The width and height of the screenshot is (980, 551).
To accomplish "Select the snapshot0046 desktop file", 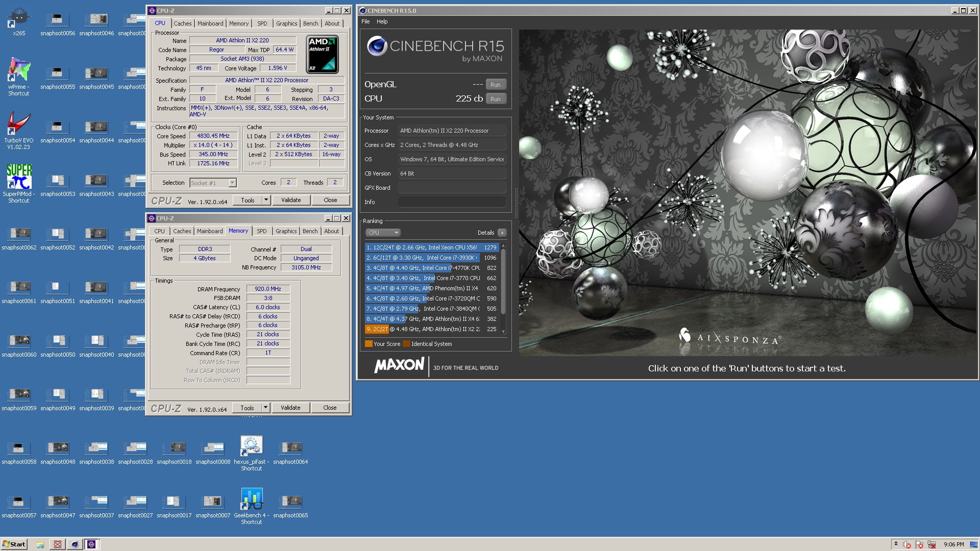I will [x=96, y=24].
